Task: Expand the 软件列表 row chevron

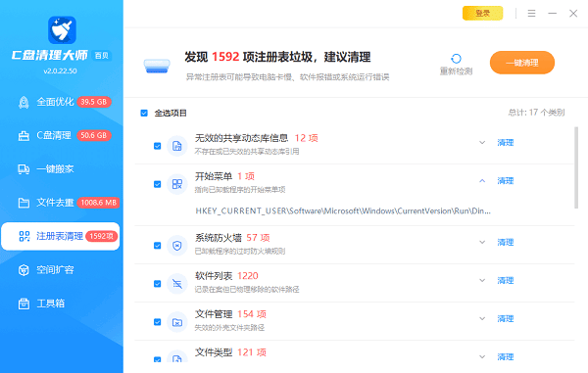Action: pos(482,281)
